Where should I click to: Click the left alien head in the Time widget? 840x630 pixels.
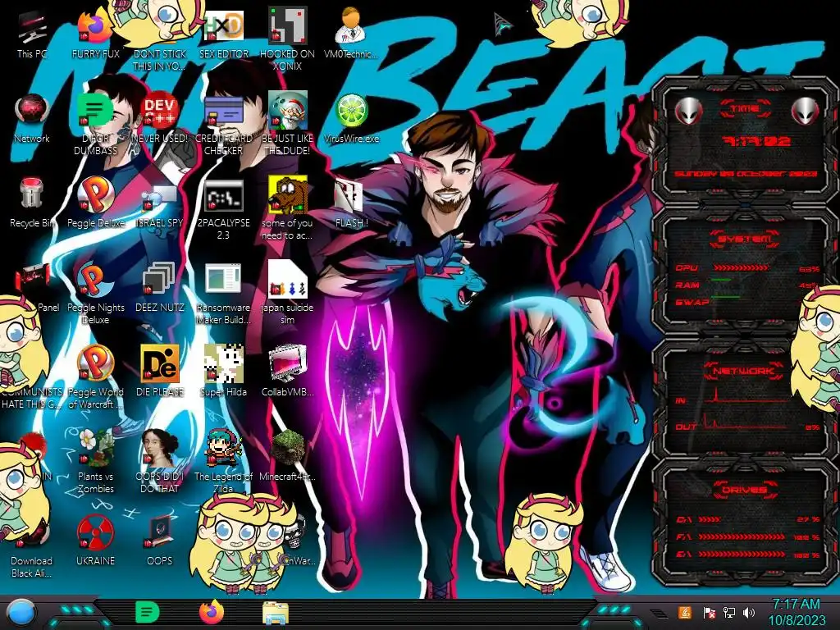pos(688,112)
